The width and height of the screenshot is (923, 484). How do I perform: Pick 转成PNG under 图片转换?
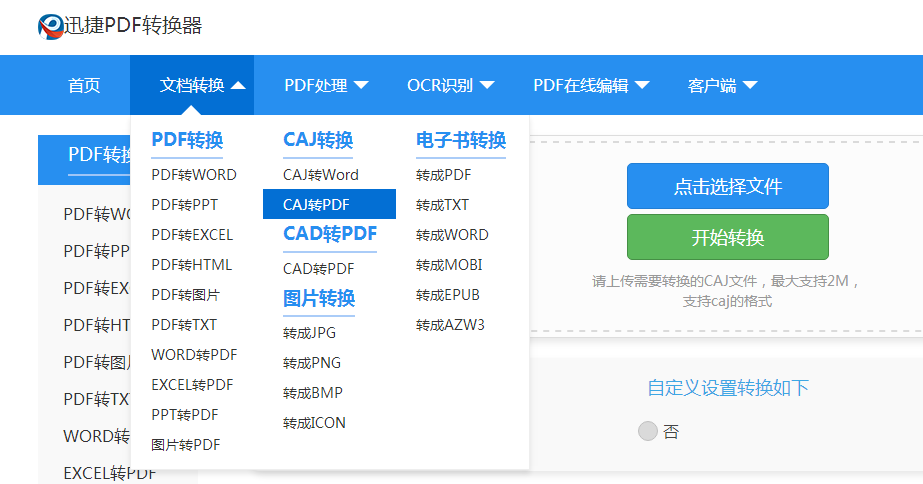312,363
